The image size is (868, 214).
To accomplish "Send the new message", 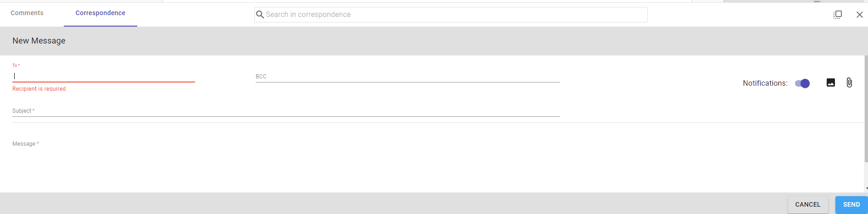I will pyautogui.click(x=851, y=204).
